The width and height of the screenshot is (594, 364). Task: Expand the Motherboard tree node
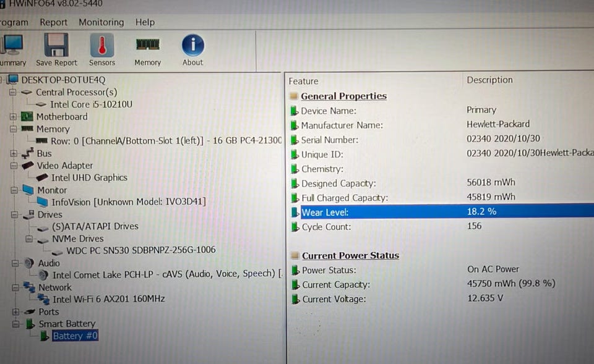(x=13, y=117)
